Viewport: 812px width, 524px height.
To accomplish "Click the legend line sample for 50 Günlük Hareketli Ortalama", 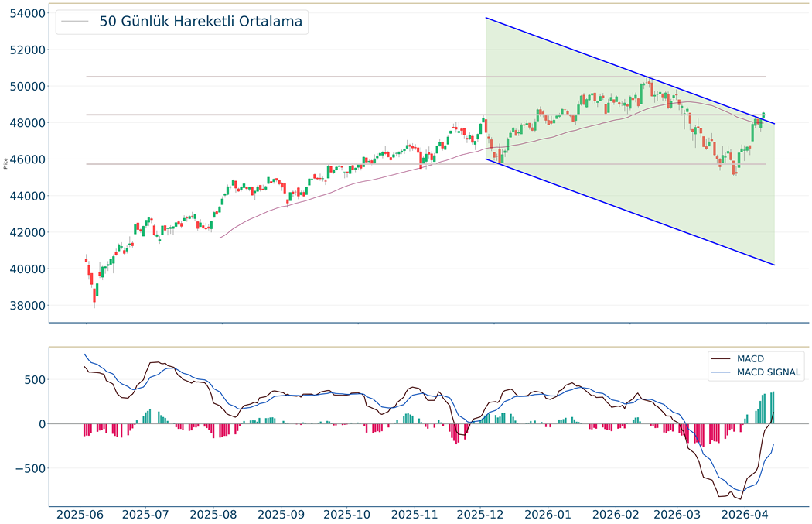I will point(75,22).
